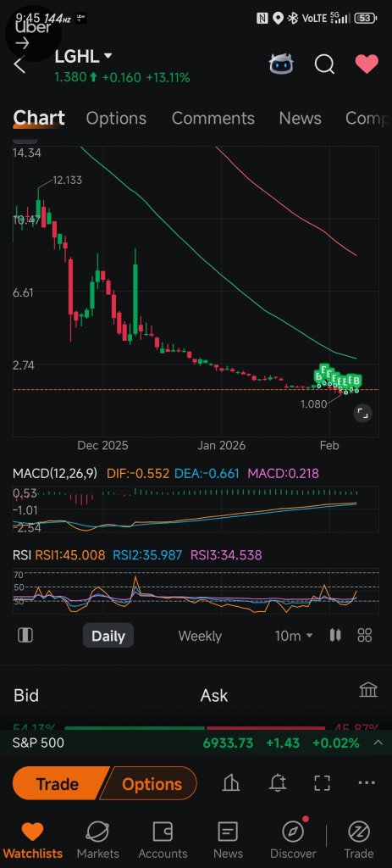Open search with magnifier icon

coord(324,64)
